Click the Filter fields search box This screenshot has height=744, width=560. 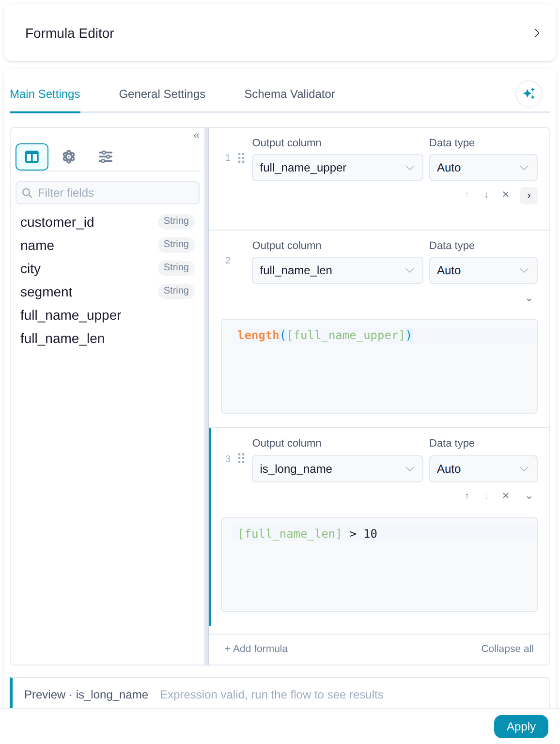point(108,193)
